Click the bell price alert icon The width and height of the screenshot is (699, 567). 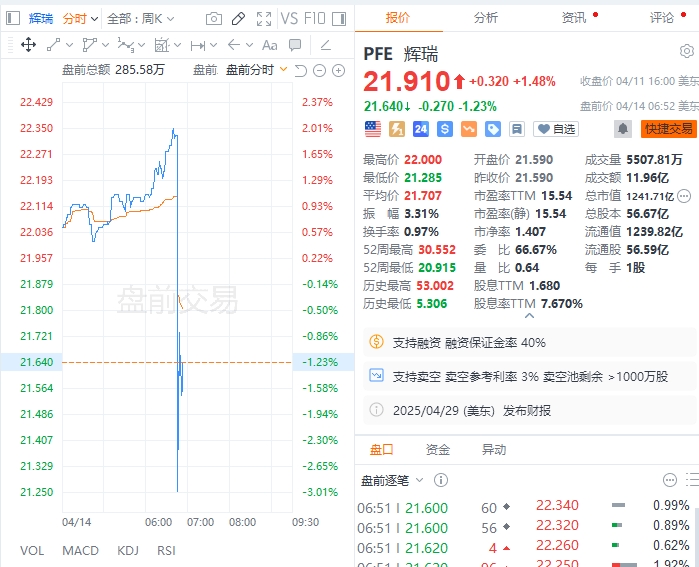623,129
